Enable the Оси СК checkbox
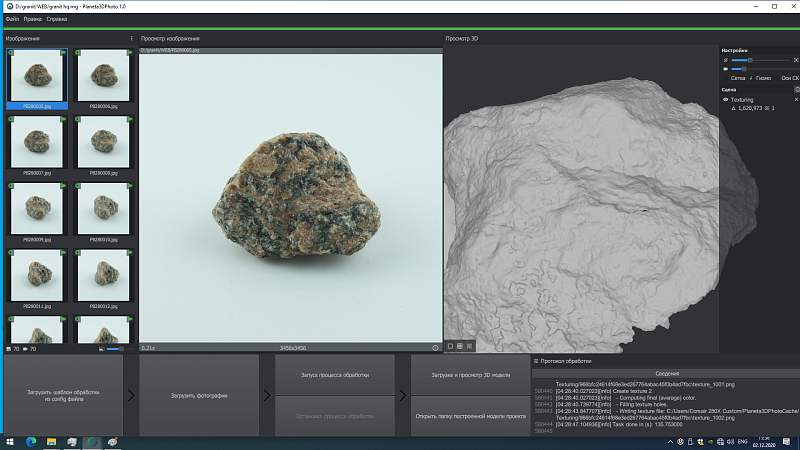This screenshot has height=450, width=800. coord(777,78)
